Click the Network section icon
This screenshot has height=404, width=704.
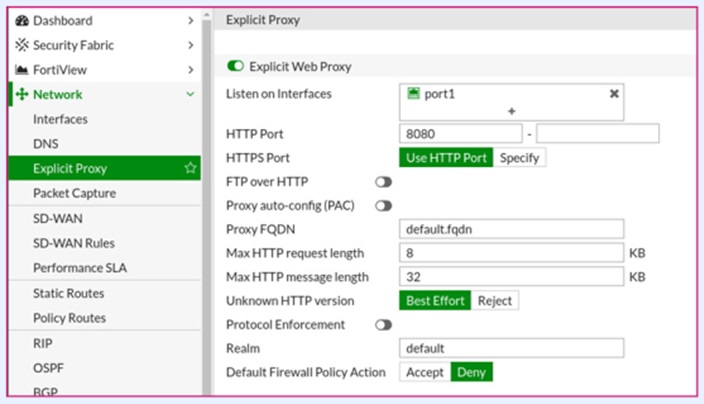pos(22,95)
